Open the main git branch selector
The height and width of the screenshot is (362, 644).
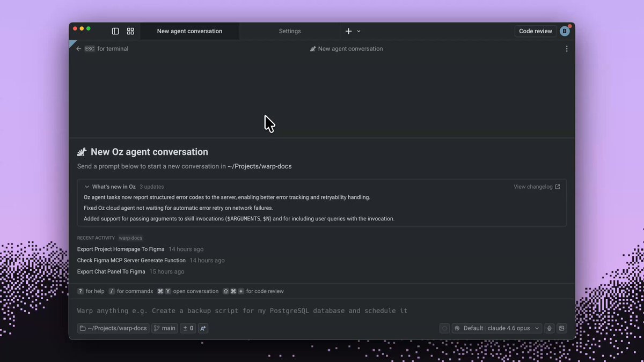(x=165, y=328)
